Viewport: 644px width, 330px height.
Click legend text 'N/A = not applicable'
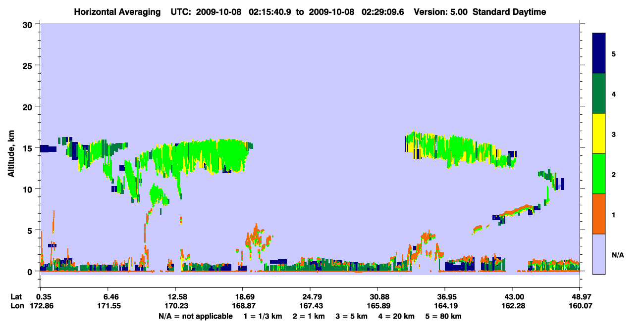click(x=195, y=316)
